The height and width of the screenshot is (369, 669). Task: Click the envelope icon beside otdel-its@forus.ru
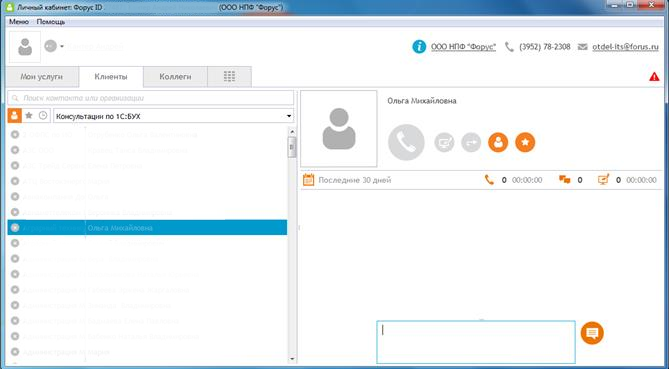[x=583, y=47]
